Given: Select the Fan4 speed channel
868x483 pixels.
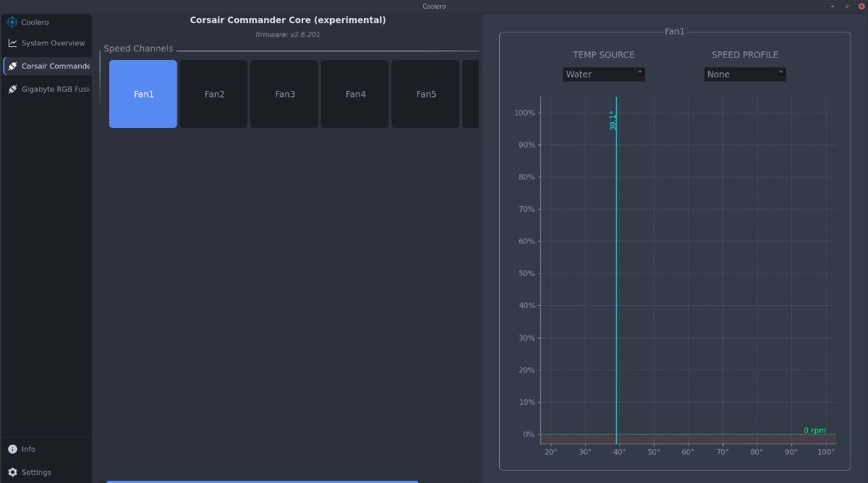Looking at the screenshot, I should (x=355, y=94).
